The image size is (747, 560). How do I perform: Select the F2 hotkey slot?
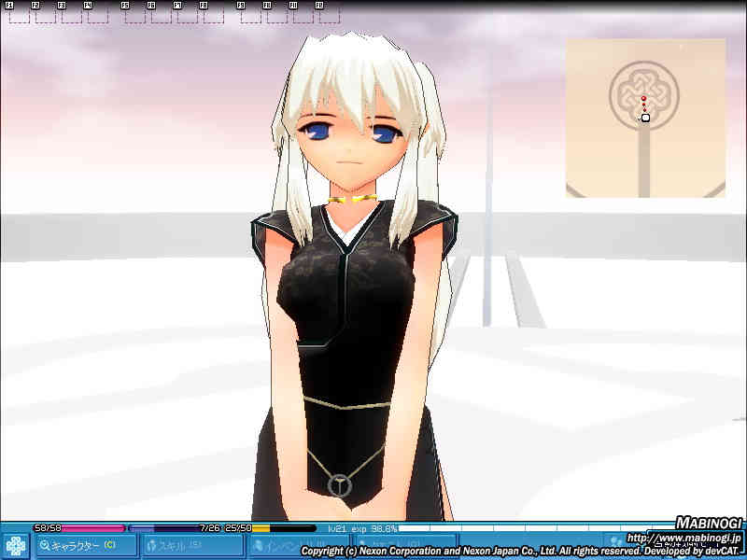pos(46,13)
